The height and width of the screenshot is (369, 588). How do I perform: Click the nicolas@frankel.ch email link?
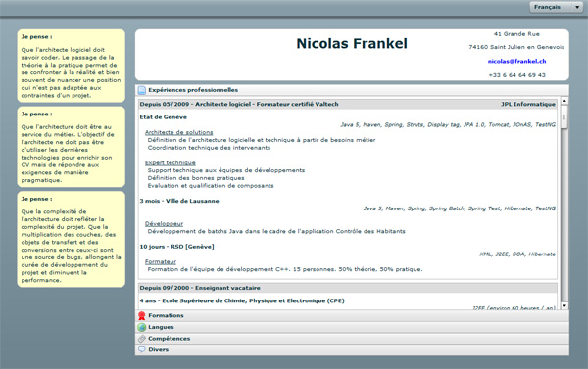516,61
